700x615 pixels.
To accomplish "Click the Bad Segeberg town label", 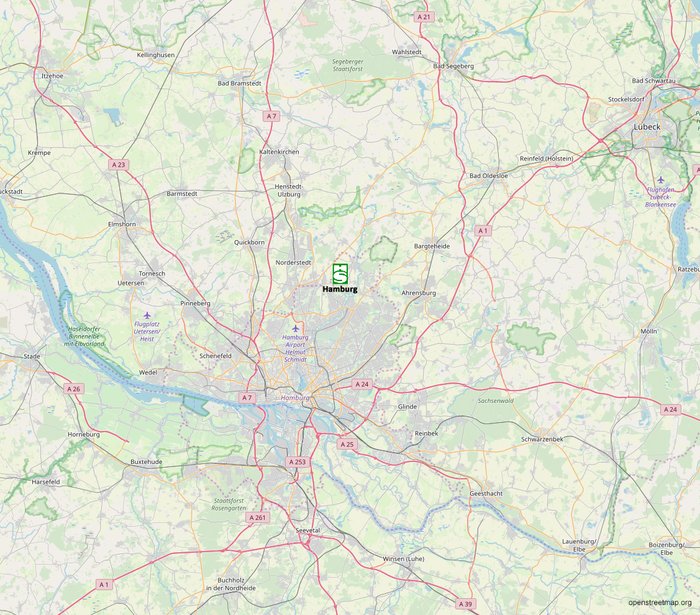I will (454, 66).
